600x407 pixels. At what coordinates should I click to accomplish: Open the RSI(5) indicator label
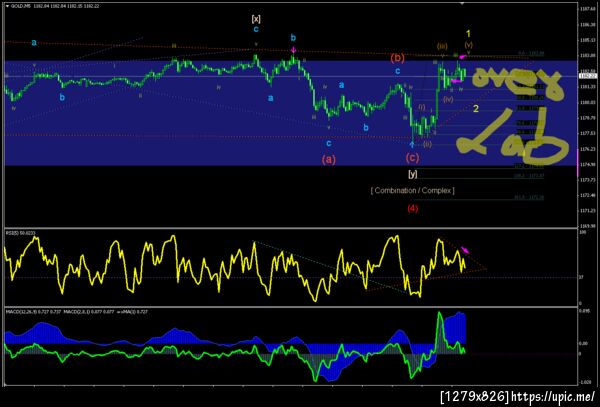click(19, 233)
